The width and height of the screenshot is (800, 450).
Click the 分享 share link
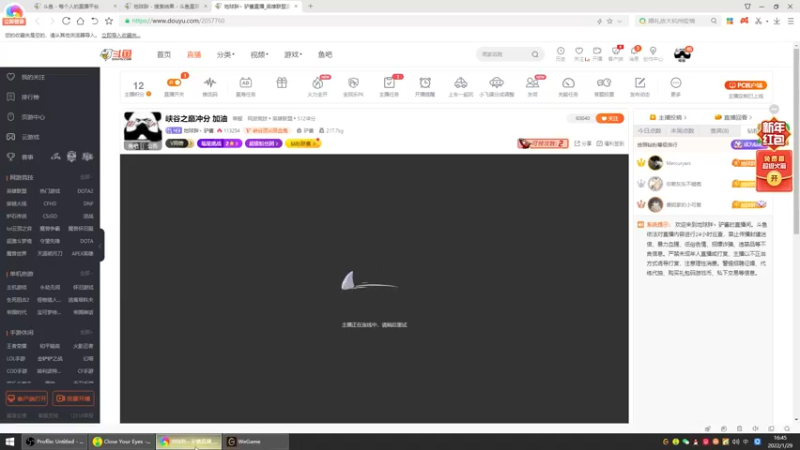[583, 144]
